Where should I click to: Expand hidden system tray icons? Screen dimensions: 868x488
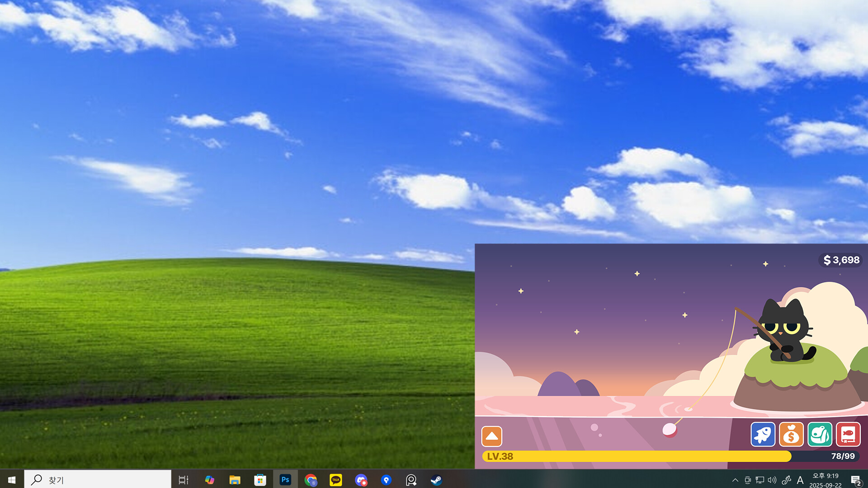(736, 480)
